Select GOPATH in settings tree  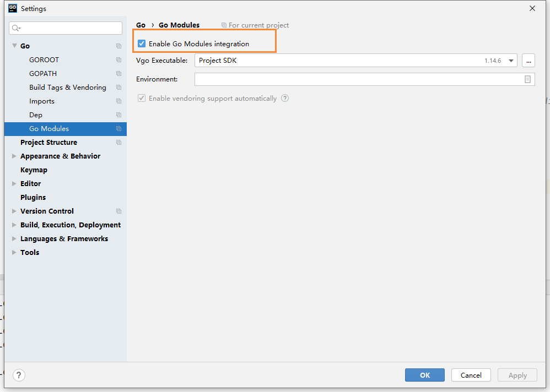click(43, 74)
